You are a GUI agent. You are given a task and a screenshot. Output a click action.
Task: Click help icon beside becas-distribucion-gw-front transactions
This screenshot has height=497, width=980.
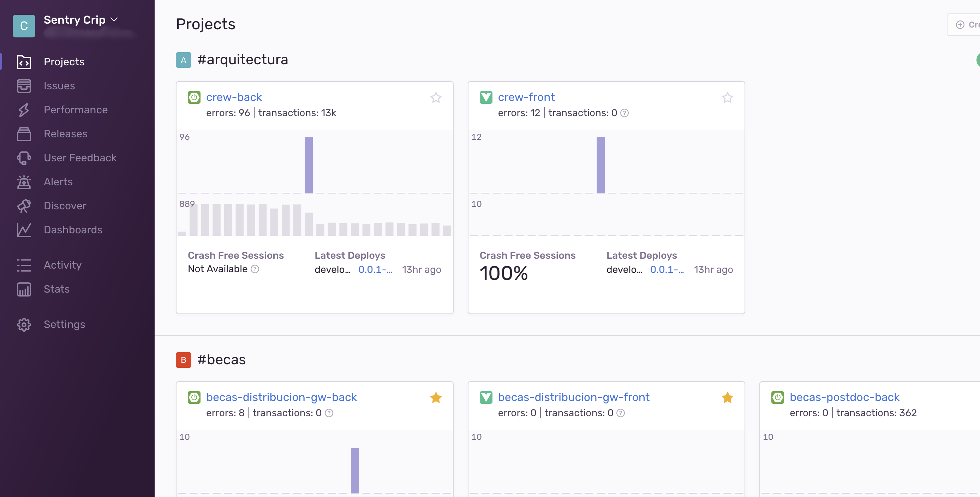[x=621, y=413]
